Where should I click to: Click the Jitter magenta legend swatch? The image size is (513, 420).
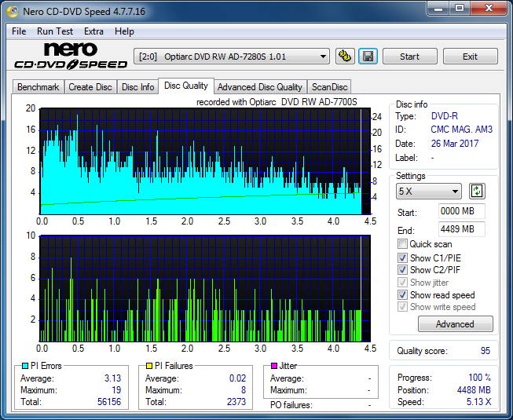point(274,366)
